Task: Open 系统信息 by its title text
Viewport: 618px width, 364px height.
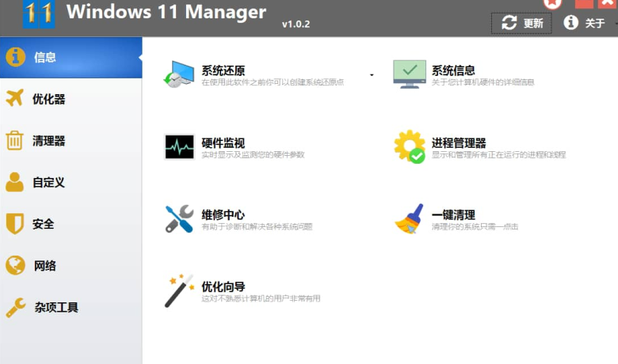Action: point(453,71)
